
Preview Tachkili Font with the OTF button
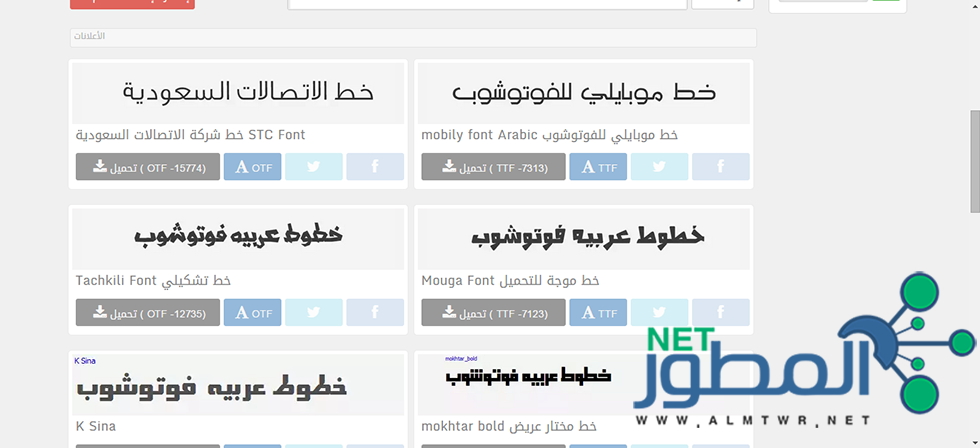252,312
